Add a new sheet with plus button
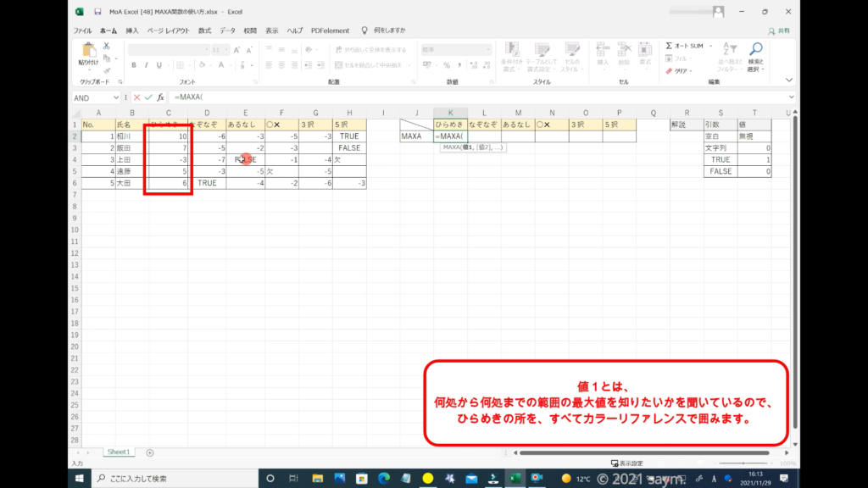The image size is (868, 488). pyautogui.click(x=150, y=452)
